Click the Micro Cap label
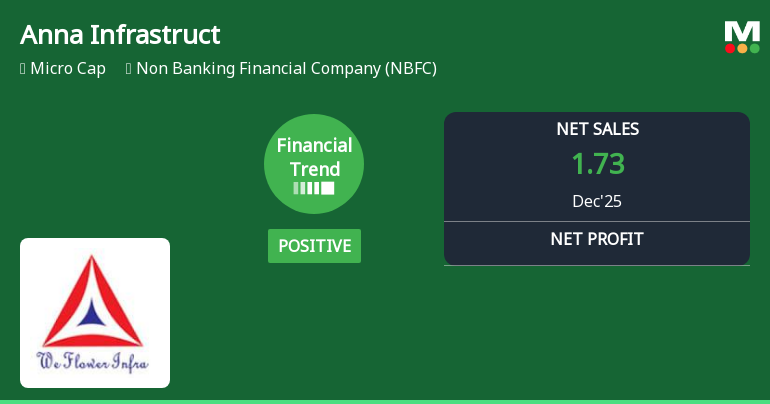This screenshot has width=770, height=404. 68,69
